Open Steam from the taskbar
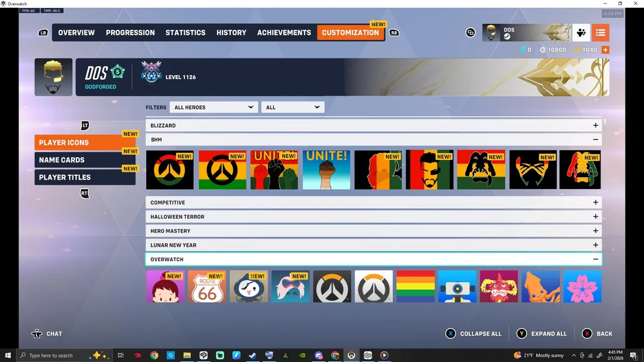 [253, 355]
